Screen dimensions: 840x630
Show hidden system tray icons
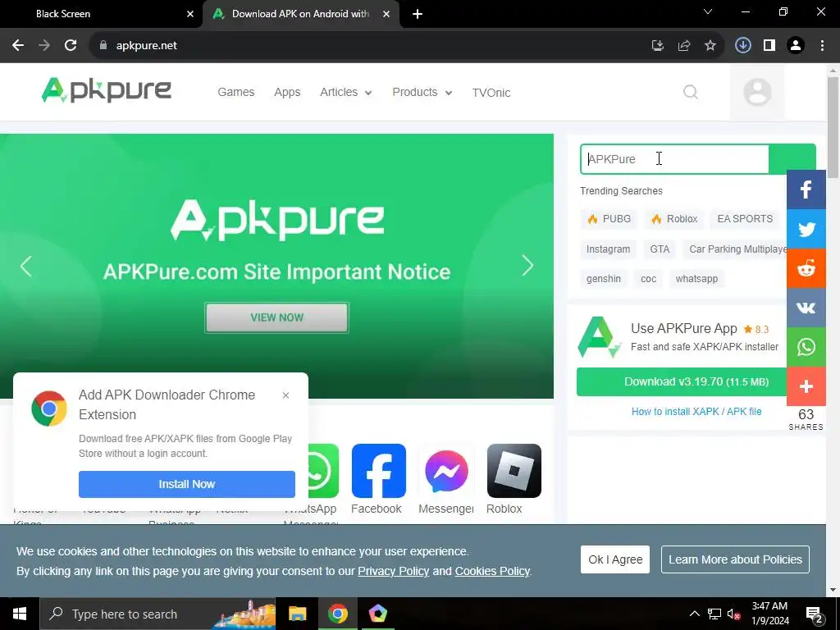click(x=694, y=614)
